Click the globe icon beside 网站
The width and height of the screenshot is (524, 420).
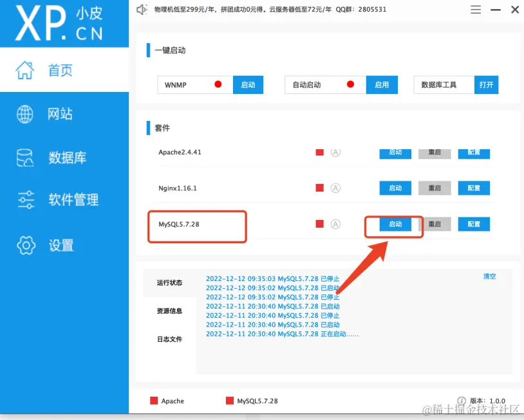pyautogui.click(x=25, y=114)
